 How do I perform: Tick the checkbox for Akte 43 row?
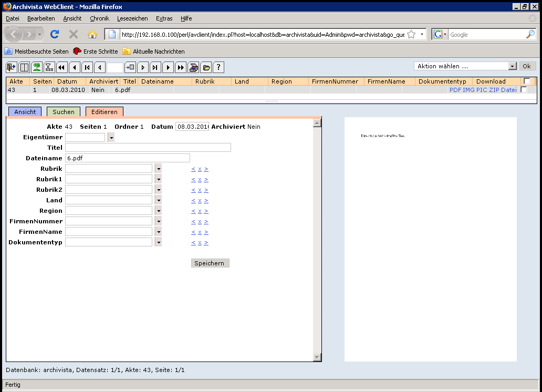(x=524, y=90)
